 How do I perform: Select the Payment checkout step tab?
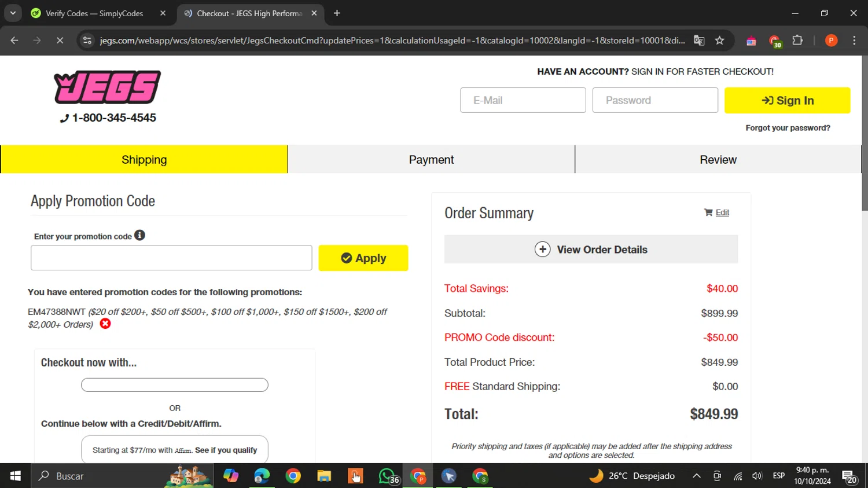[x=431, y=159]
